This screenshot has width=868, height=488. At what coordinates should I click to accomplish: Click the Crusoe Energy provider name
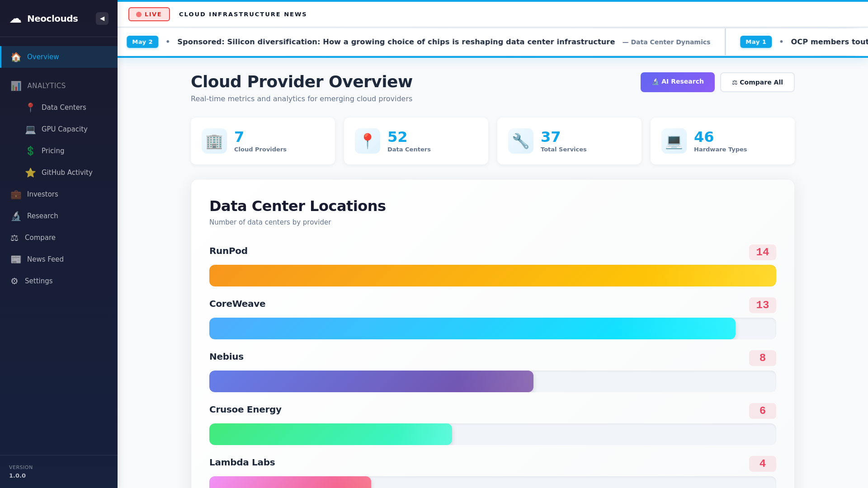pyautogui.click(x=245, y=410)
